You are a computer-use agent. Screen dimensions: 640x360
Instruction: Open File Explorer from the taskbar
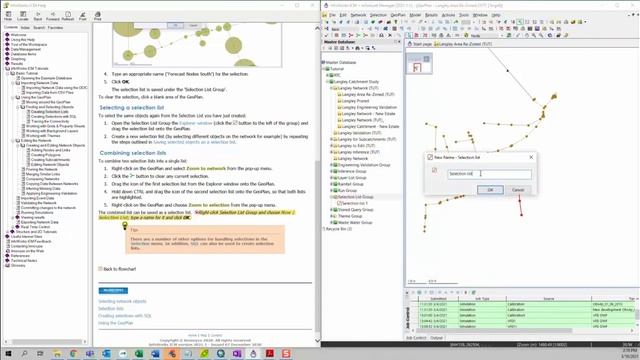57,353
